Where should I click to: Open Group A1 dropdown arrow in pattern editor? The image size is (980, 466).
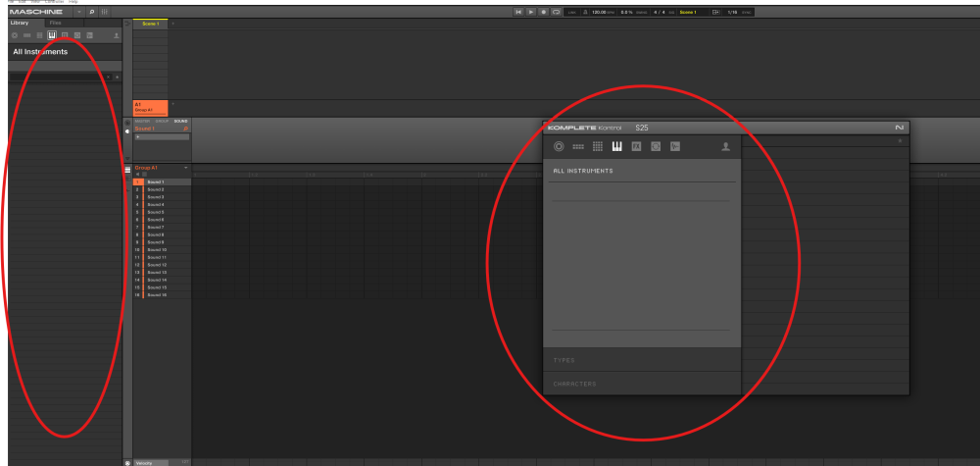(185, 168)
